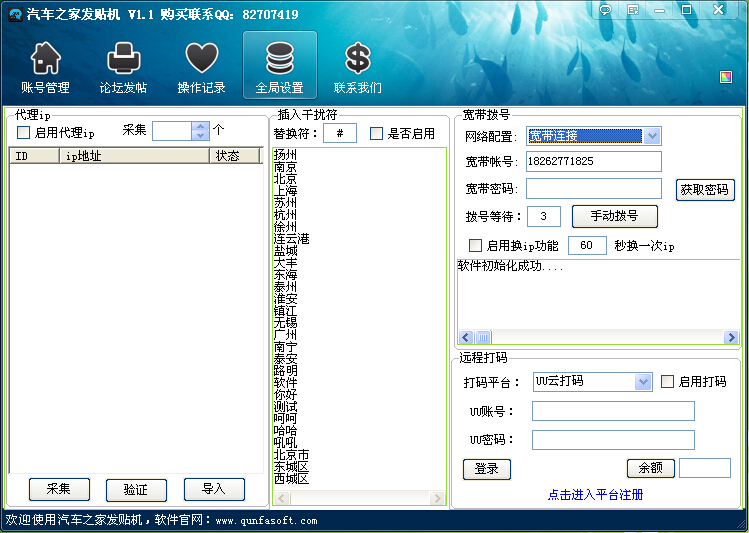Check the 启用换ip功能 option
The width and height of the screenshot is (749, 533).
pos(476,245)
